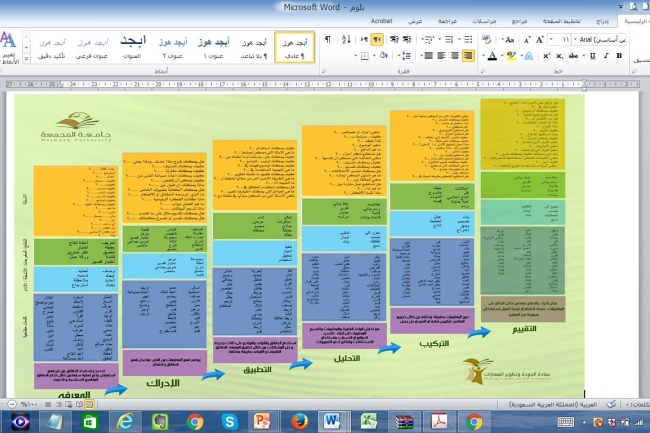Open the Acrobat tab
The image size is (650, 433).
pos(381,21)
